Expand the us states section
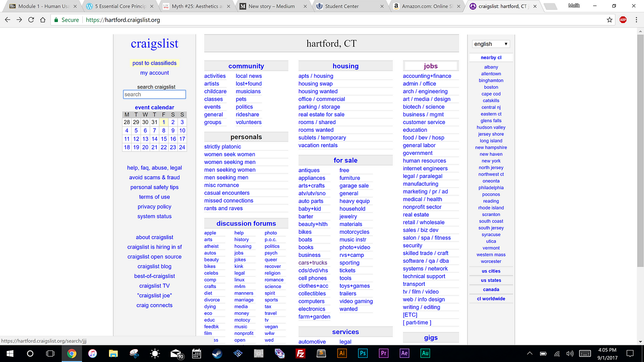Image resolution: width=644 pixels, height=362 pixels. [x=491, y=280]
